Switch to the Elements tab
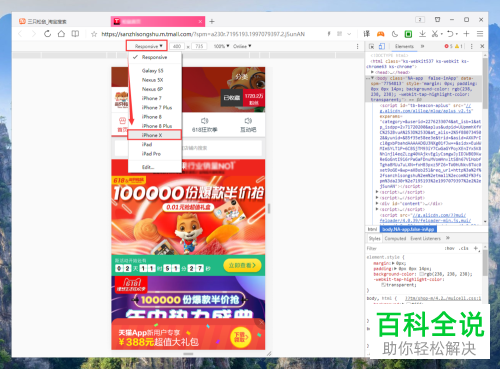500x369 pixels. click(x=404, y=46)
